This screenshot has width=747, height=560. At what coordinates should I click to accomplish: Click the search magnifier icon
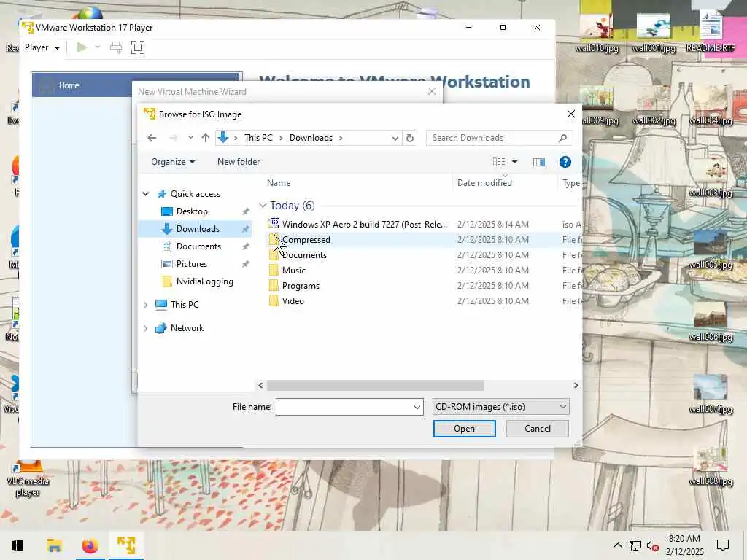click(562, 138)
